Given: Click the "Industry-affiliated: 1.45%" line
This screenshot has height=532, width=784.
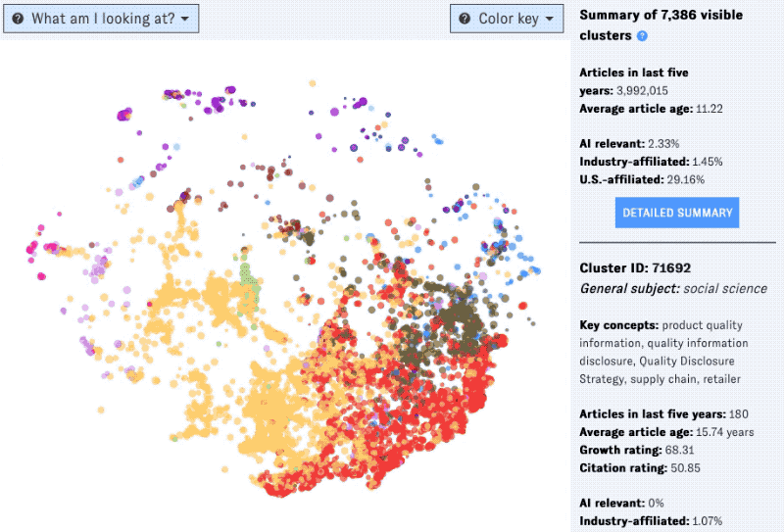Looking at the screenshot, I should click(651, 162).
